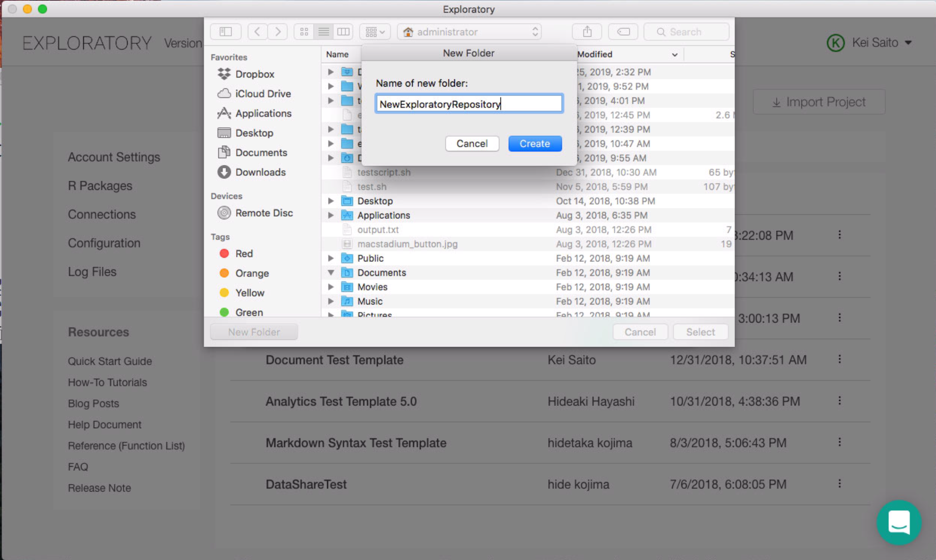Click the new folder name text field
Image resolution: width=936 pixels, height=560 pixels.
(x=469, y=104)
